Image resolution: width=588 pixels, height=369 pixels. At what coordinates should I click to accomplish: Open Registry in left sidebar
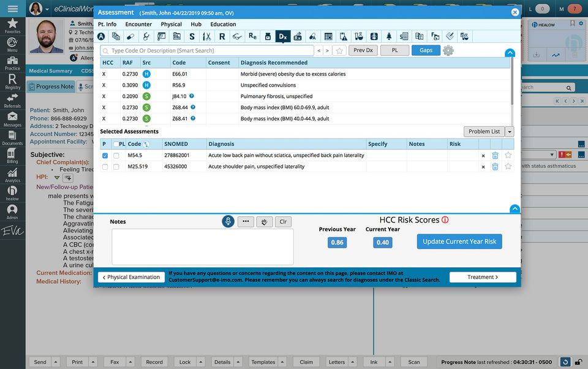coord(12,82)
